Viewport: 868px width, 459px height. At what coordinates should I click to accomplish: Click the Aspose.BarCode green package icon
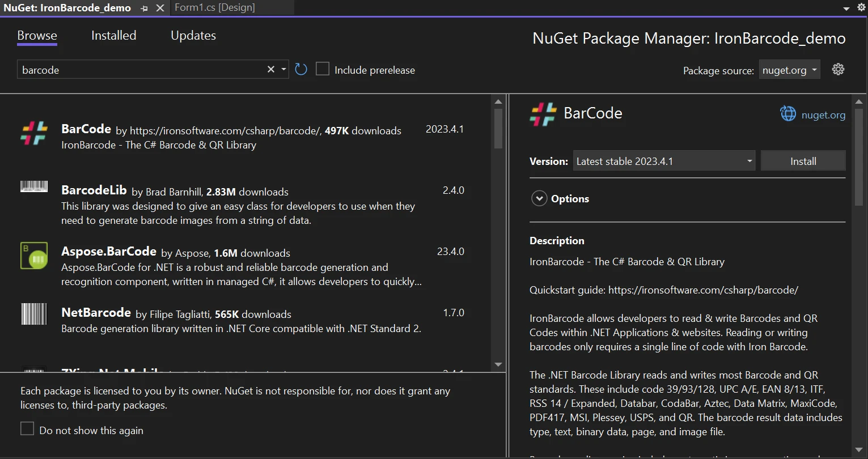34,256
